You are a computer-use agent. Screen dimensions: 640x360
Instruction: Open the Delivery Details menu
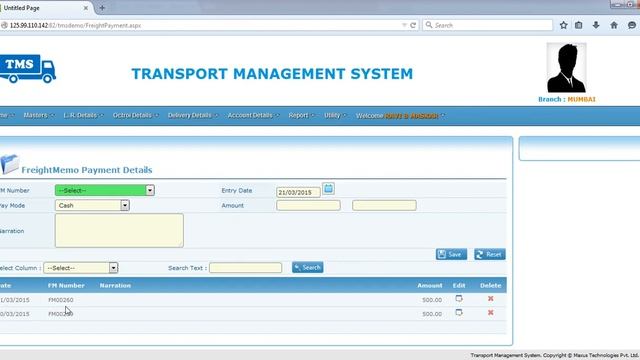click(193, 116)
